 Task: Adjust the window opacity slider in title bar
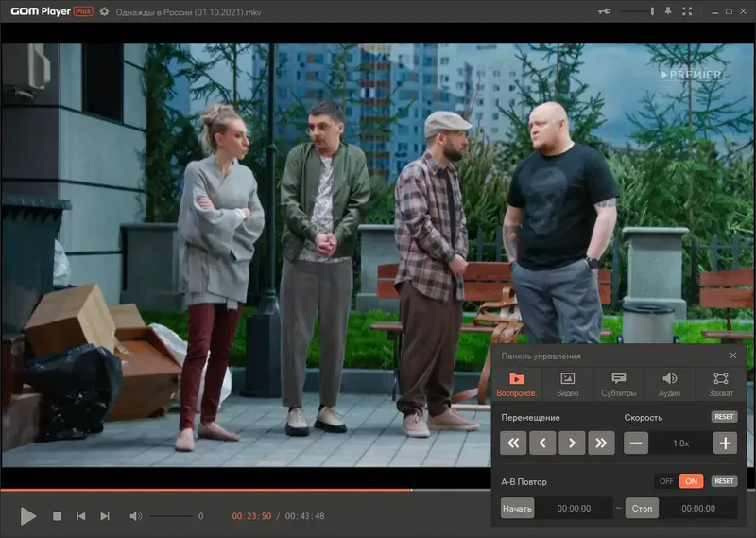click(x=637, y=11)
